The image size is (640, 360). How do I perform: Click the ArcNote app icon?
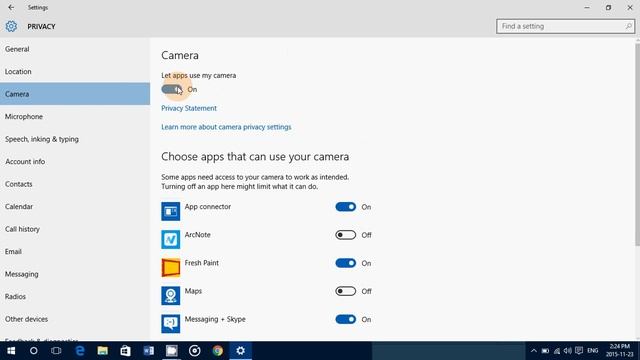click(171, 239)
